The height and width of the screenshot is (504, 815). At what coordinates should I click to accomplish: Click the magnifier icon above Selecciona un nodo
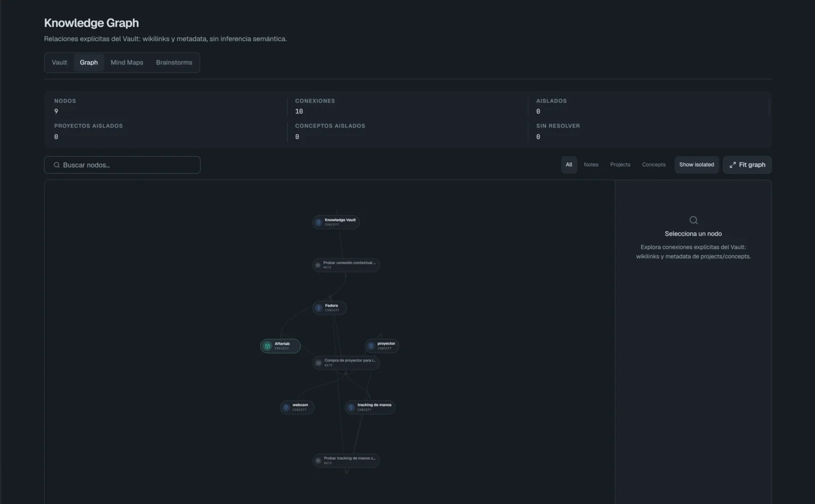click(693, 220)
